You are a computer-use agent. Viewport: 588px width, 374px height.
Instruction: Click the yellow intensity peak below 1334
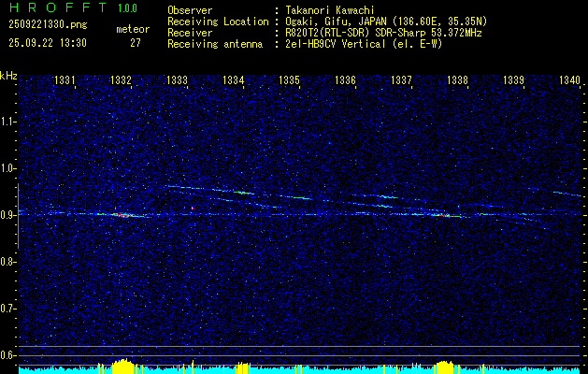pyautogui.click(x=243, y=368)
